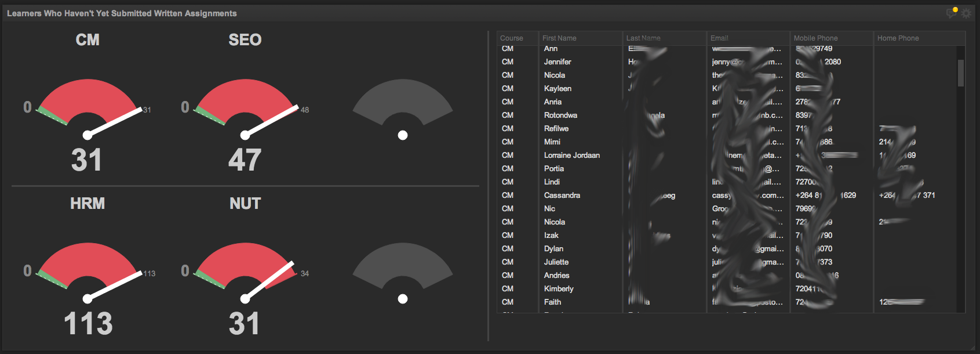Select the row with first name Ann
The width and height of the screenshot is (980, 354).
(x=727, y=49)
